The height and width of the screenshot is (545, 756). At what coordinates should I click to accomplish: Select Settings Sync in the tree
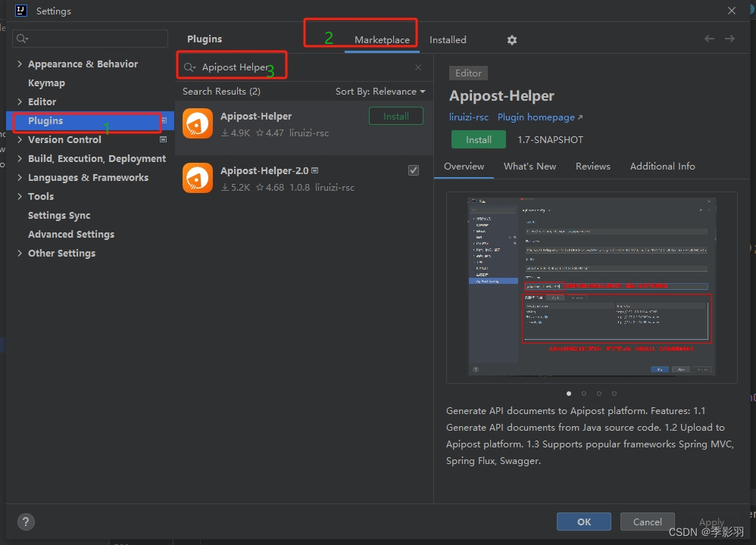pyautogui.click(x=59, y=216)
